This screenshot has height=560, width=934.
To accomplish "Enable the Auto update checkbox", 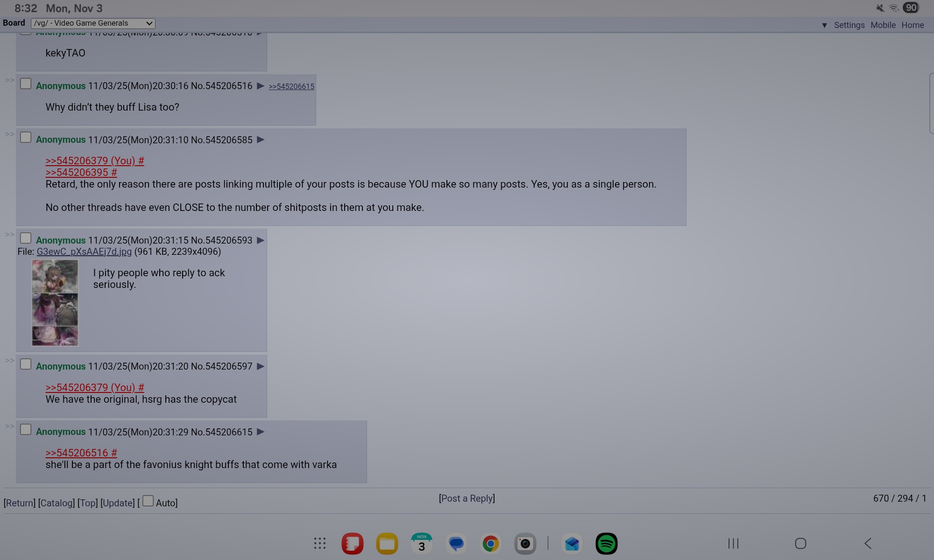I will pos(148,501).
